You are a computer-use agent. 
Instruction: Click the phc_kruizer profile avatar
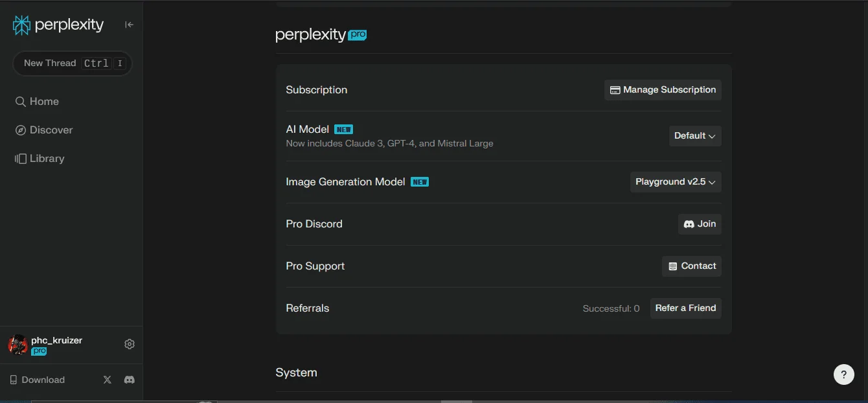coord(17,345)
